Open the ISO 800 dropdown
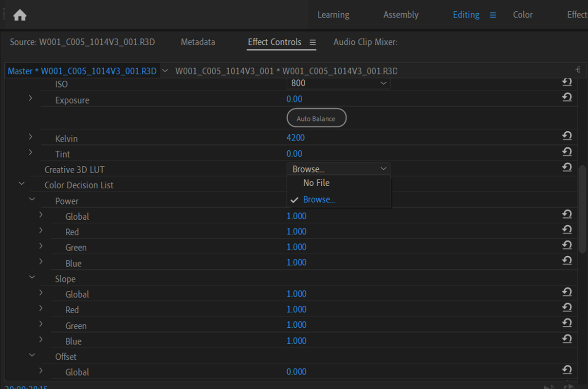The height and width of the screenshot is (389, 588). (x=338, y=83)
